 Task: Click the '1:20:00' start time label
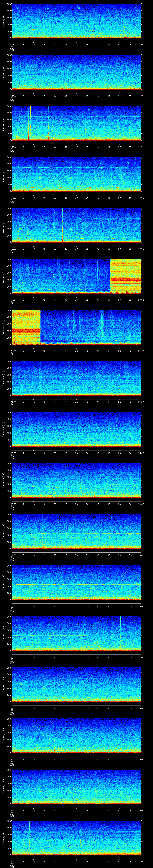[12, 351]
